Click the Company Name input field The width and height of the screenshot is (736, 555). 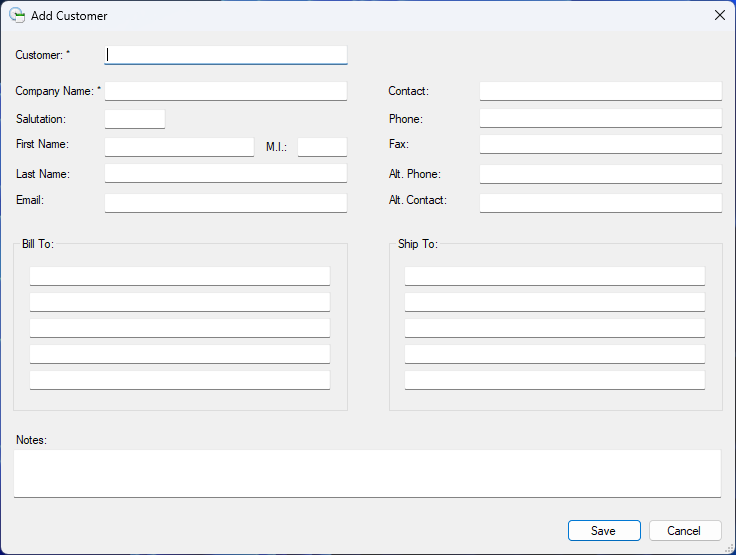[x=226, y=91]
